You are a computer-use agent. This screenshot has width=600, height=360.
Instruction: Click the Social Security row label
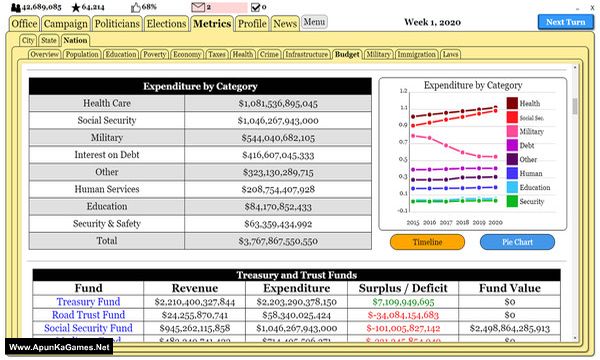point(107,121)
